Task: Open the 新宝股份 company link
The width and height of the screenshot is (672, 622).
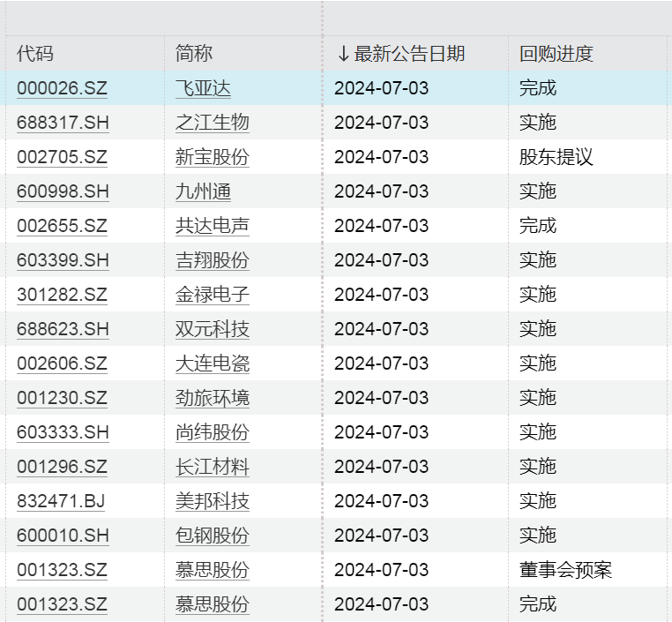Action: click(213, 157)
